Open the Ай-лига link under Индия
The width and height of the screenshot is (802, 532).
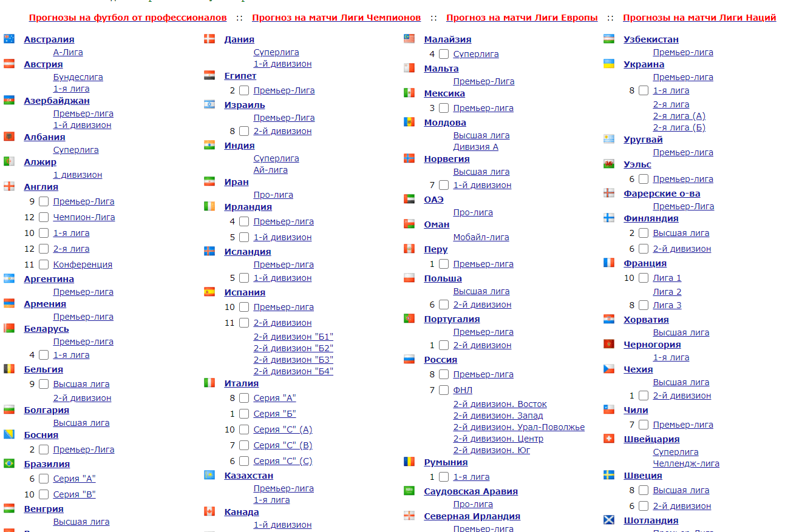coord(271,170)
